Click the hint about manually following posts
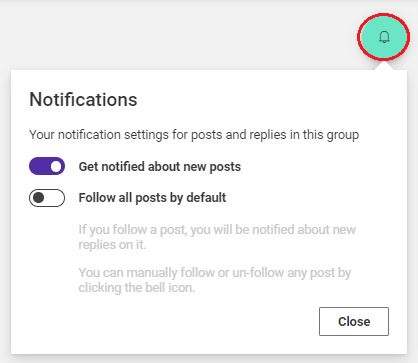Screen dimensions: 418x363 (x=215, y=280)
